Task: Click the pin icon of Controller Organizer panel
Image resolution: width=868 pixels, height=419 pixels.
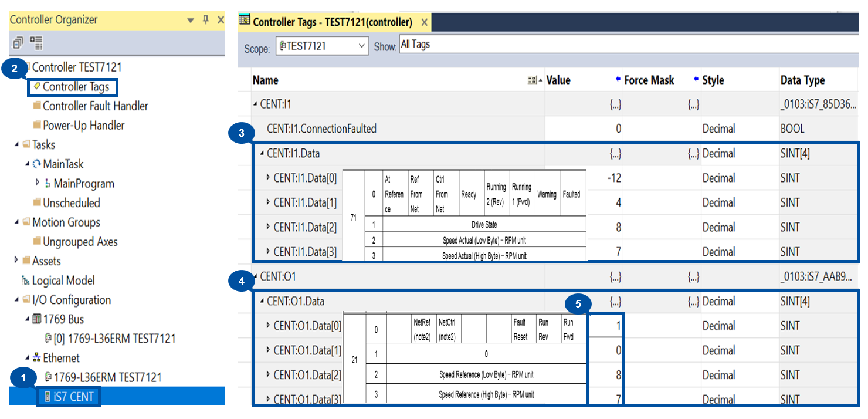Action: tap(205, 20)
